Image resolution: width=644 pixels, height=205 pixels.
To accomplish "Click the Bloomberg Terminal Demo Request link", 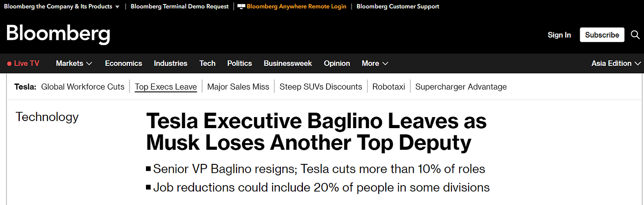I will (180, 7).
